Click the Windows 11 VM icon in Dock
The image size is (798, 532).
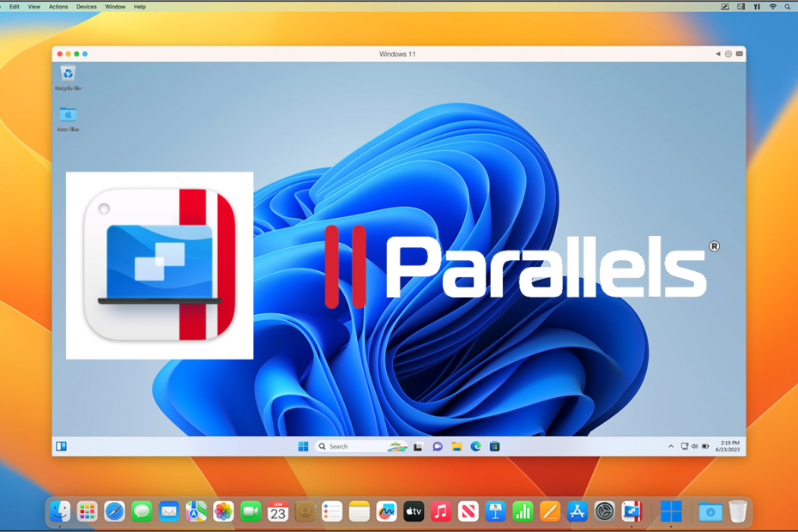[671, 511]
